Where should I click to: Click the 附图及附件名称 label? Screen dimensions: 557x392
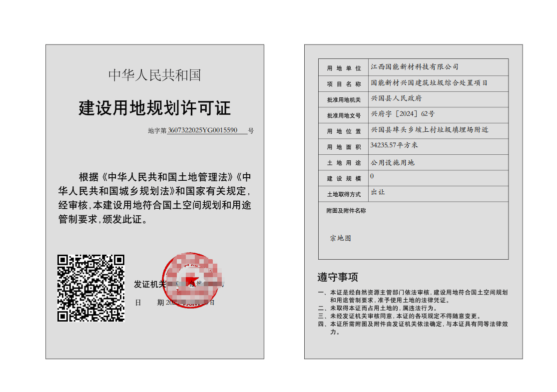coord(346,211)
